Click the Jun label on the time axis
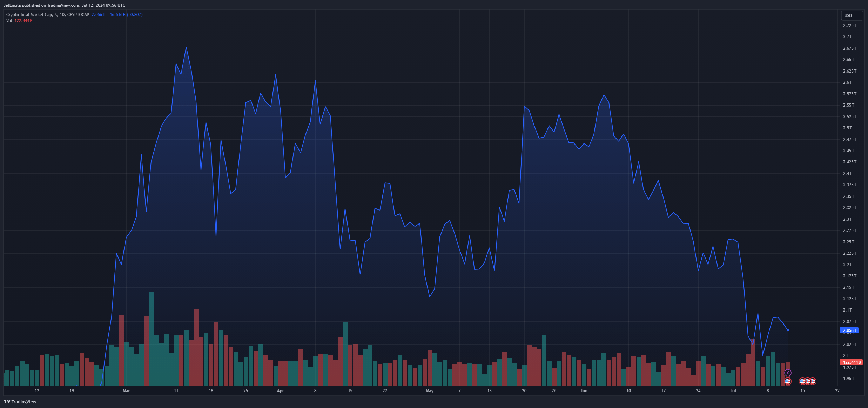The width and height of the screenshot is (868, 408). 584,391
